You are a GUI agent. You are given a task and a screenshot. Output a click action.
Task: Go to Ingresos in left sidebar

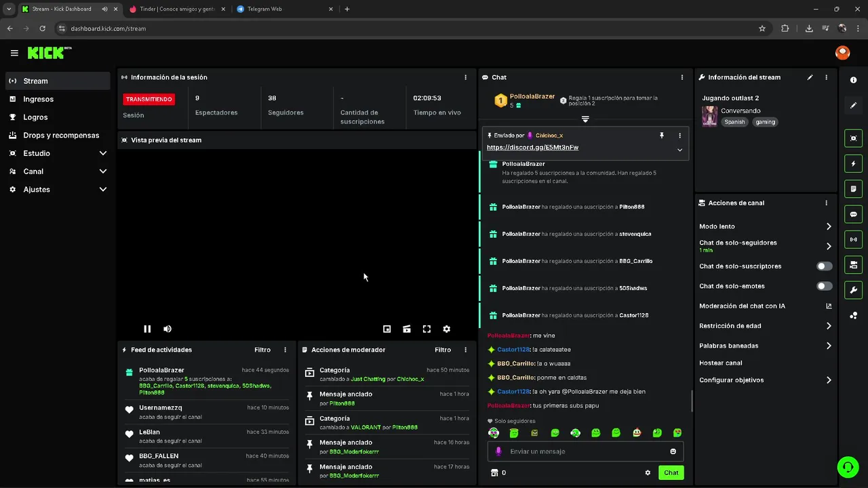tap(58, 99)
